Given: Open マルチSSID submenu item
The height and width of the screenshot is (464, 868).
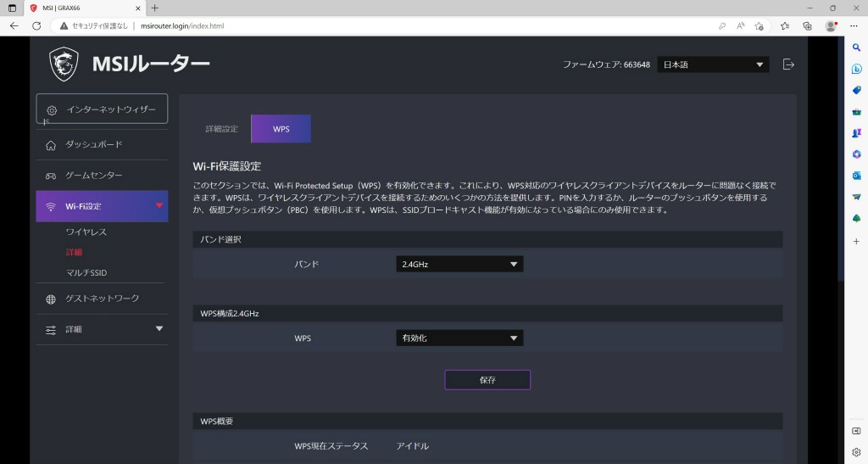Looking at the screenshot, I should click(x=86, y=273).
